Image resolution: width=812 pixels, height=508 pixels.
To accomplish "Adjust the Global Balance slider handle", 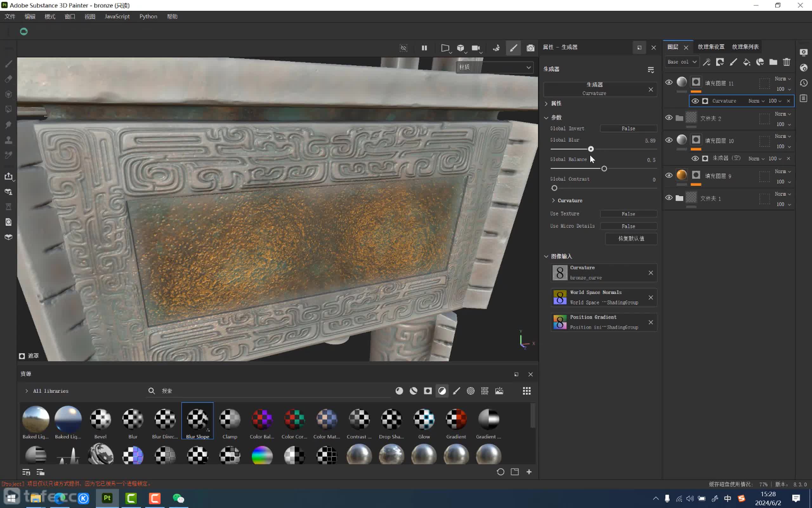I will (604, 168).
